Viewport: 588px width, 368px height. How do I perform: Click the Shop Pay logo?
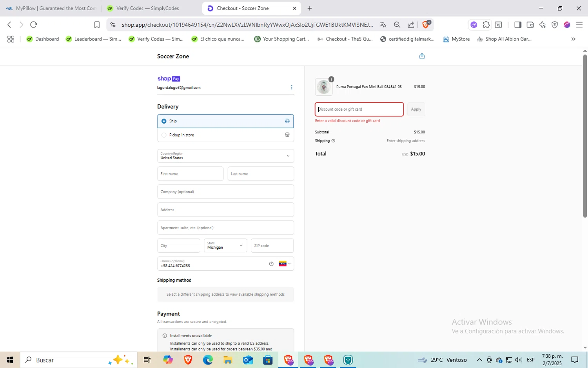[x=169, y=79]
